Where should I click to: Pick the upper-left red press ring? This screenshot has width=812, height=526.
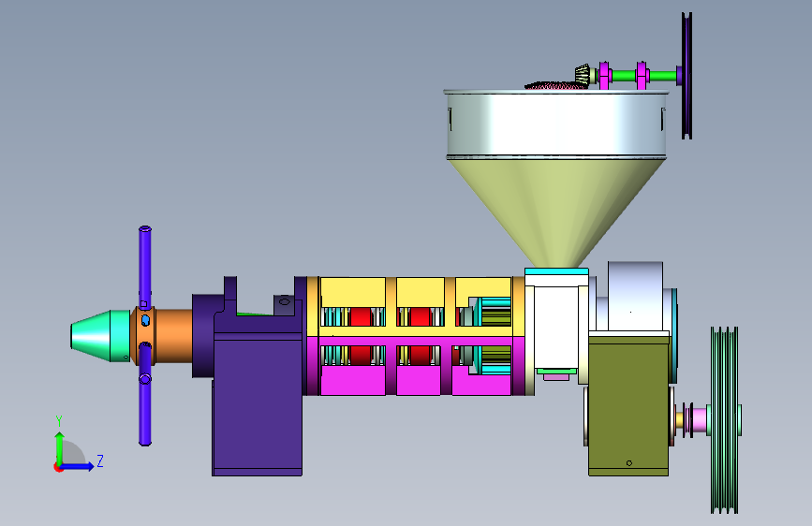tap(361, 317)
